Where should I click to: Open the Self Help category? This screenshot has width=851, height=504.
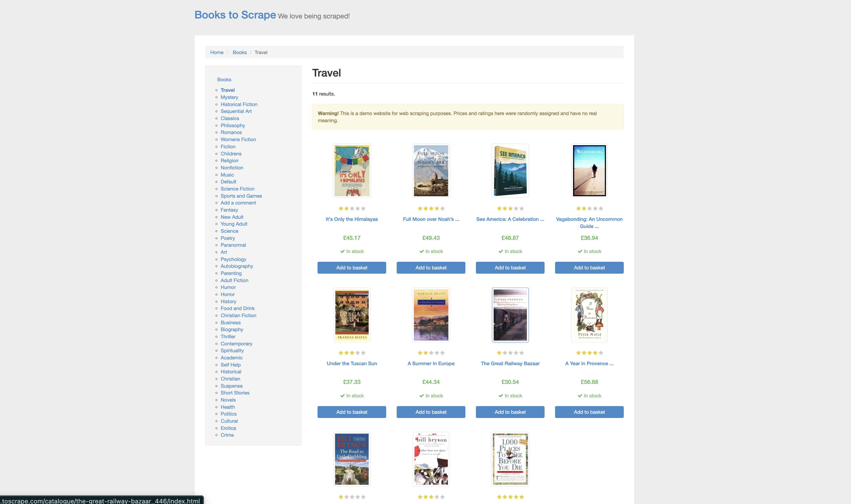[231, 365]
